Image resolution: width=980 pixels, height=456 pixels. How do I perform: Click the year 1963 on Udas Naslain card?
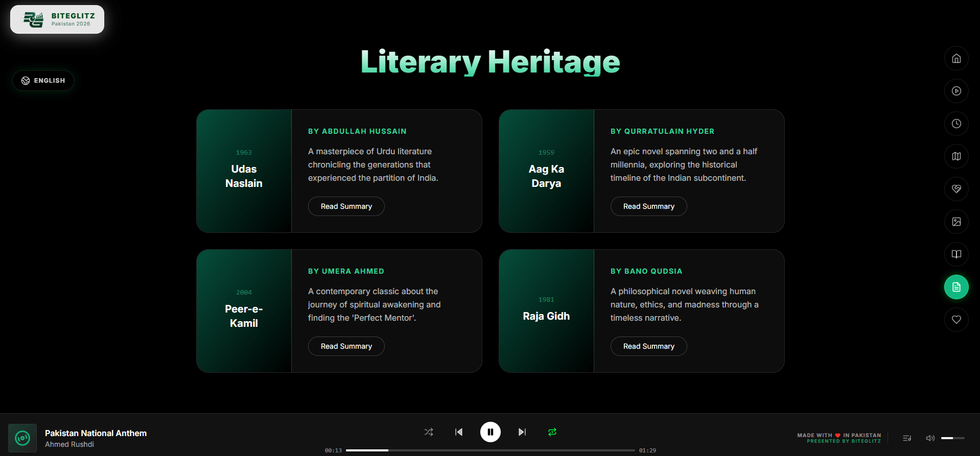click(x=244, y=152)
